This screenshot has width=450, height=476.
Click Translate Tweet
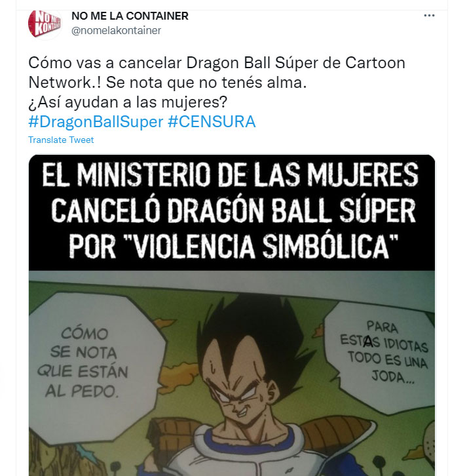61,140
